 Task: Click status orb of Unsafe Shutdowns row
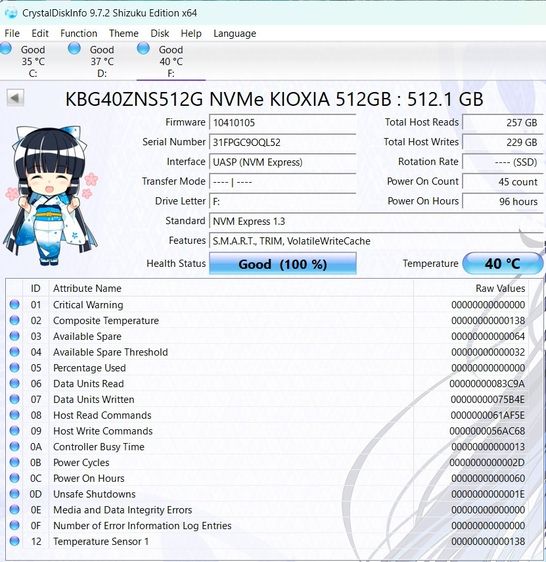[14, 494]
